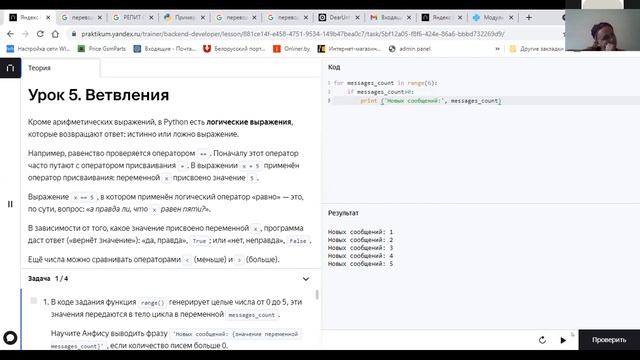The width and height of the screenshot is (640, 360).
Task: Click the Praktikum logo icon in sidebar
Action: (10, 68)
